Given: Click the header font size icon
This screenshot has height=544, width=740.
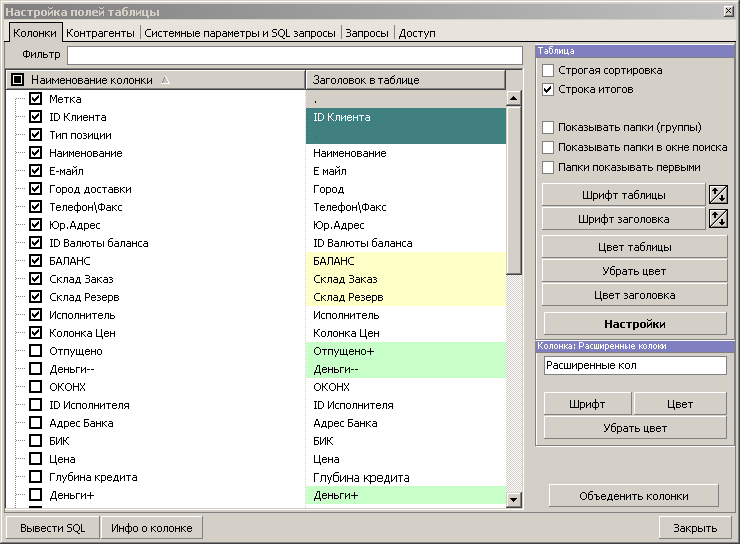Looking at the screenshot, I should 718,218.
